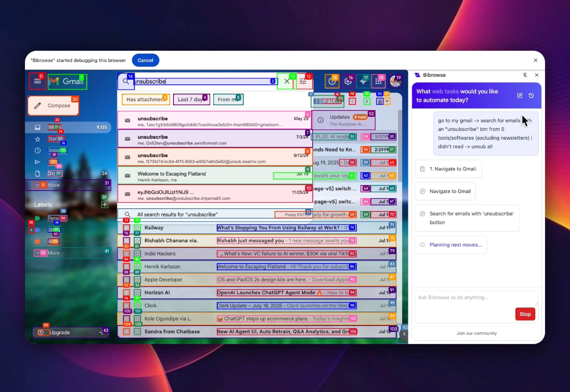Star the Horizon AI email

click(x=137, y=292)
